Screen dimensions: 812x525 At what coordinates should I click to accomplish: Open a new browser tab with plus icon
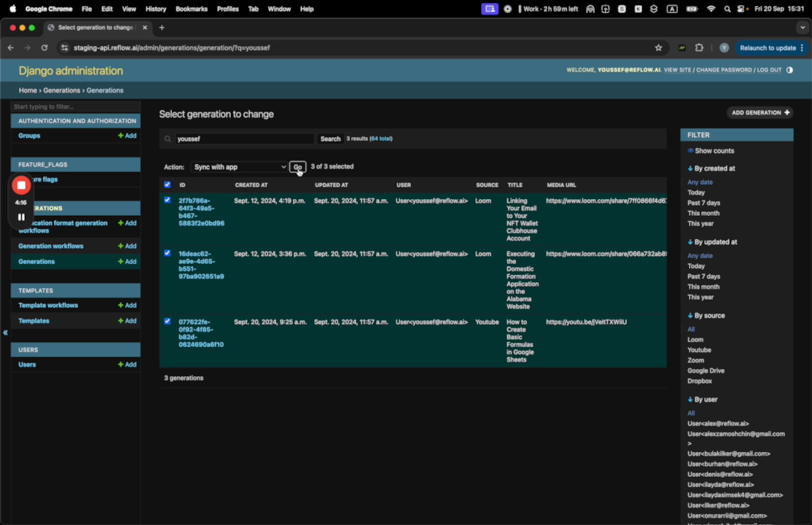(x=162, y=28)
